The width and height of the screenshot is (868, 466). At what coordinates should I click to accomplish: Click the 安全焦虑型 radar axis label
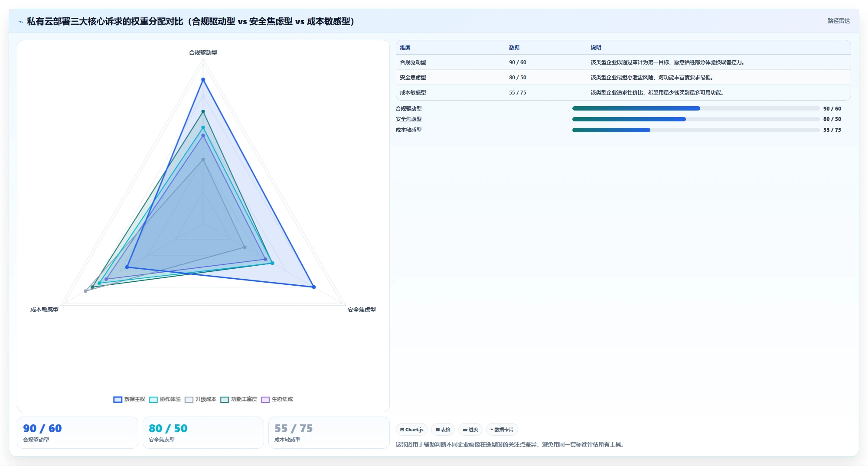click(362, 310)
